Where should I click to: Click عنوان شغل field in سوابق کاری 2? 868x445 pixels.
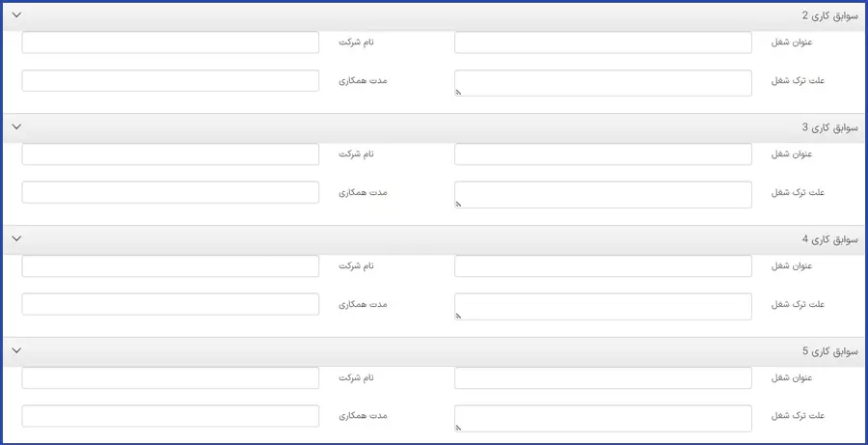coord(603,42)
